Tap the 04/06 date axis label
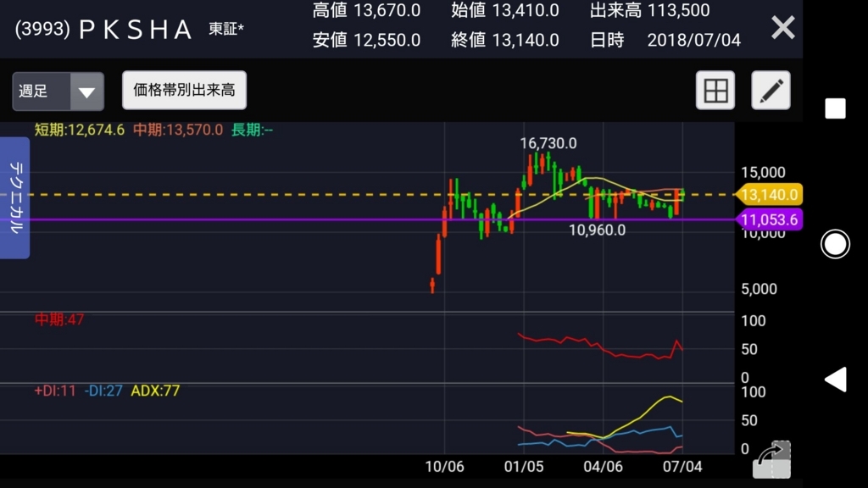868x488 pixels. click(x=603, y=467)
